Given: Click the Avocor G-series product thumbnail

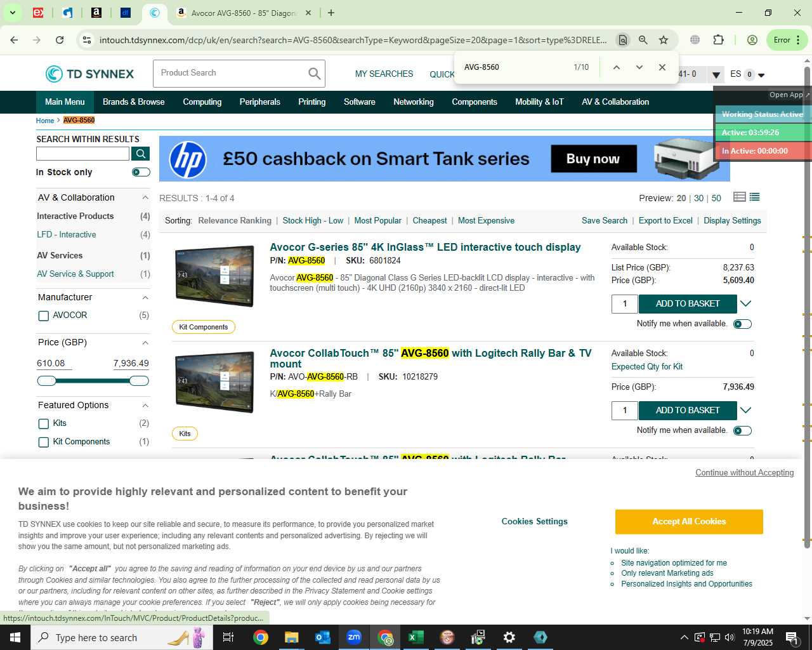Looking at the screenshot, I should point(215,275).
